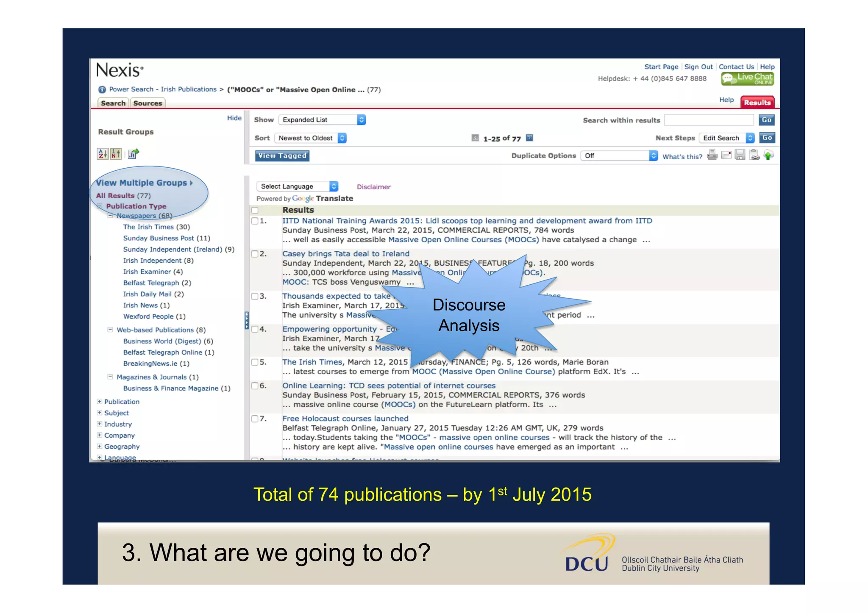Click Sign Out
Screen dimensions: 868x613
698,67
